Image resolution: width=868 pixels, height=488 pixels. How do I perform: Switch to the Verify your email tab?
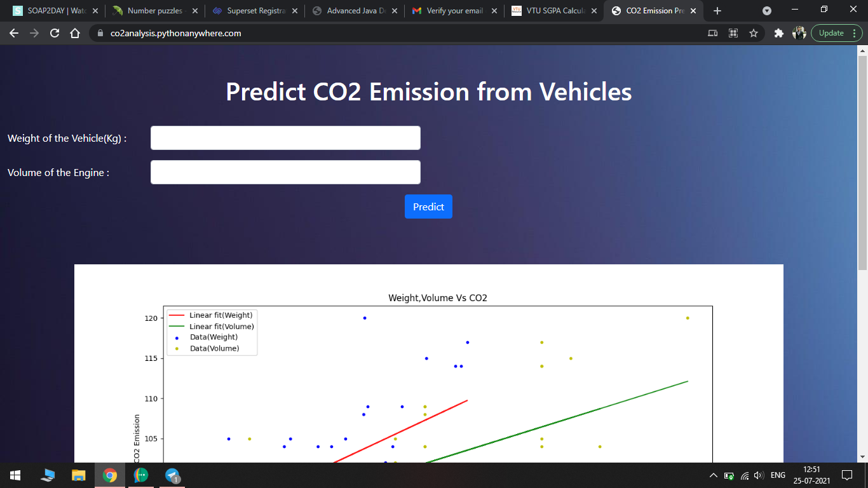point(454,11)
